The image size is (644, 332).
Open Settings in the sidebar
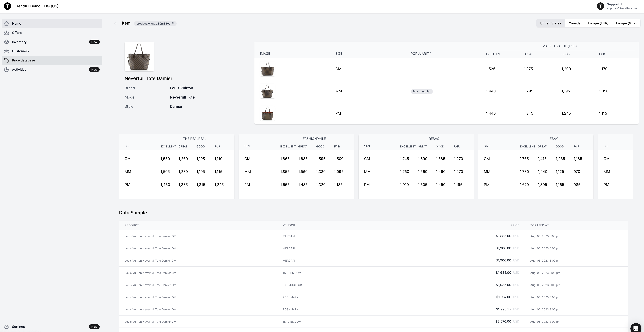coord(52,327)
